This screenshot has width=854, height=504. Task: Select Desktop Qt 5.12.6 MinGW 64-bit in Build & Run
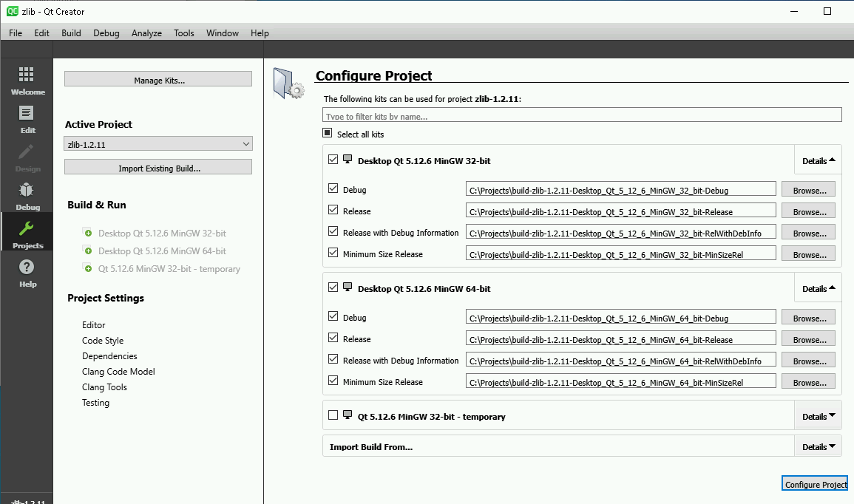coord(162,251)
